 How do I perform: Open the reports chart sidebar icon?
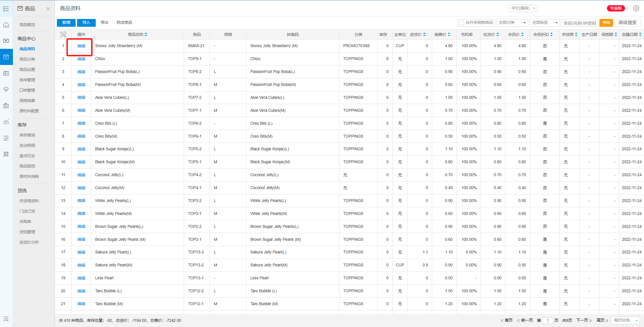click(x=6, y=122)
